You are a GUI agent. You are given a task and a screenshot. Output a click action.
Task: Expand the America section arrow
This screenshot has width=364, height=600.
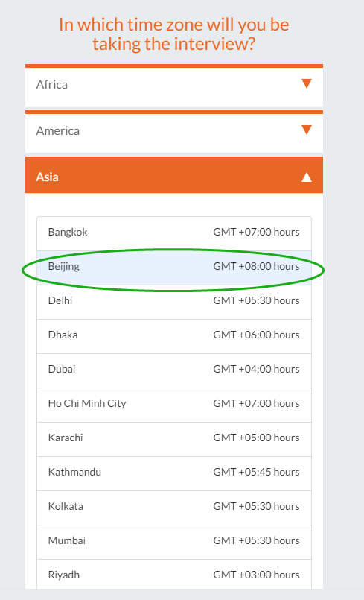coord(306,130)
